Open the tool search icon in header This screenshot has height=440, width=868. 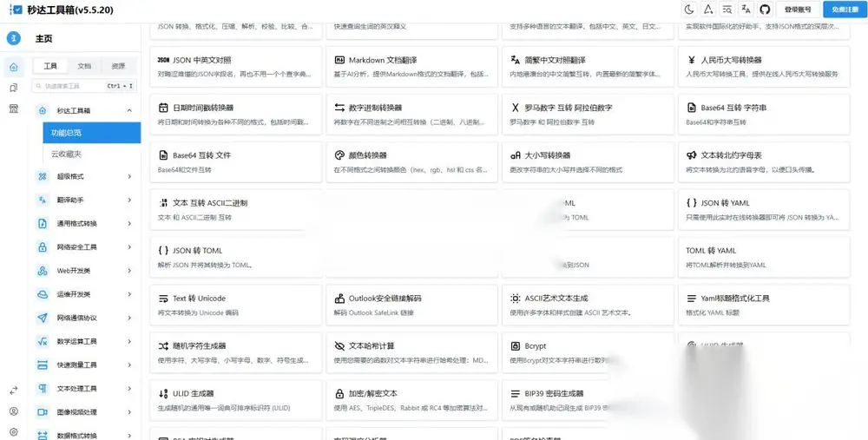727,10
